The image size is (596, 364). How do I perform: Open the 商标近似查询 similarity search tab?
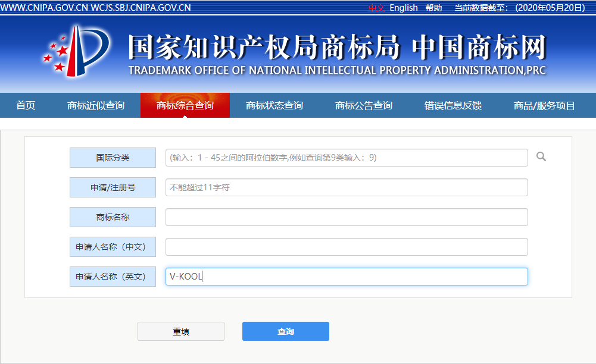pos(96,105)
